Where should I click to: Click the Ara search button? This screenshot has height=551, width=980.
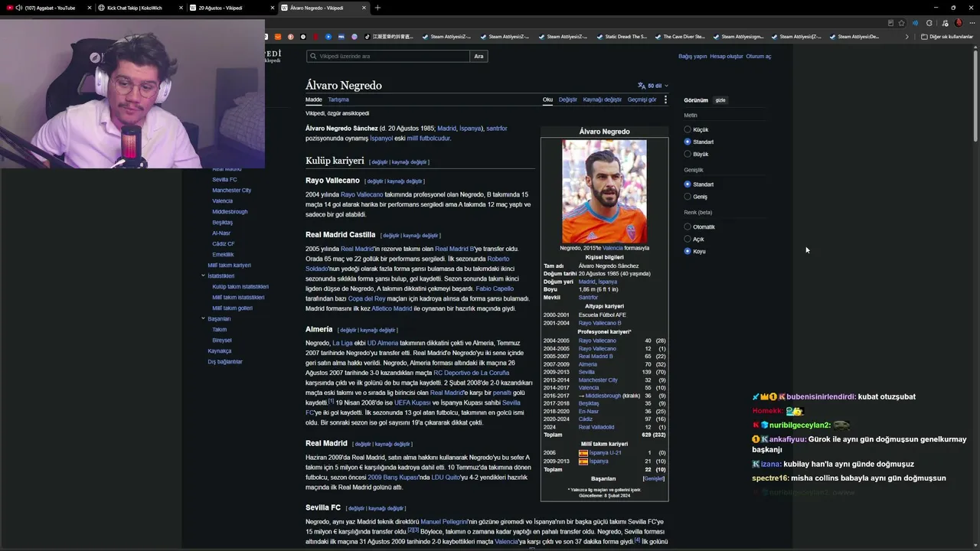[479, 57]
